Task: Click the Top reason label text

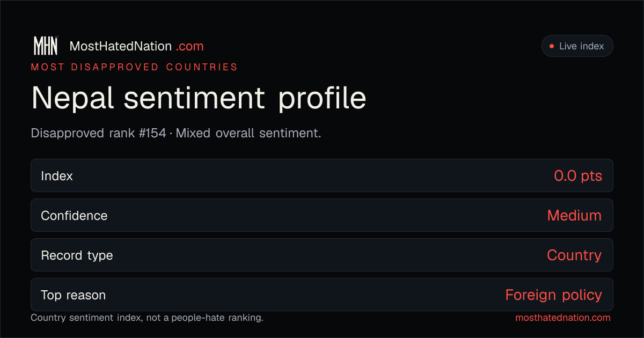Action: pos(73,295)
